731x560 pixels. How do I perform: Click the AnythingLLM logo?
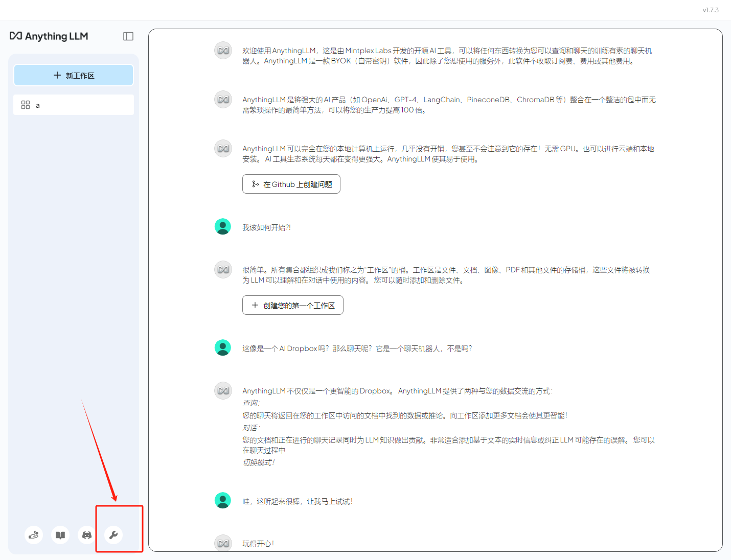(x=49, y=36)
